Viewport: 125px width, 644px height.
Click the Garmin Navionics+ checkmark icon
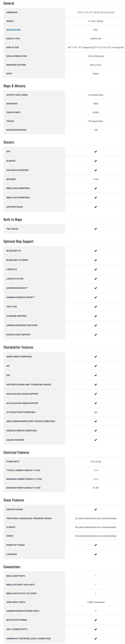[96, 288]
